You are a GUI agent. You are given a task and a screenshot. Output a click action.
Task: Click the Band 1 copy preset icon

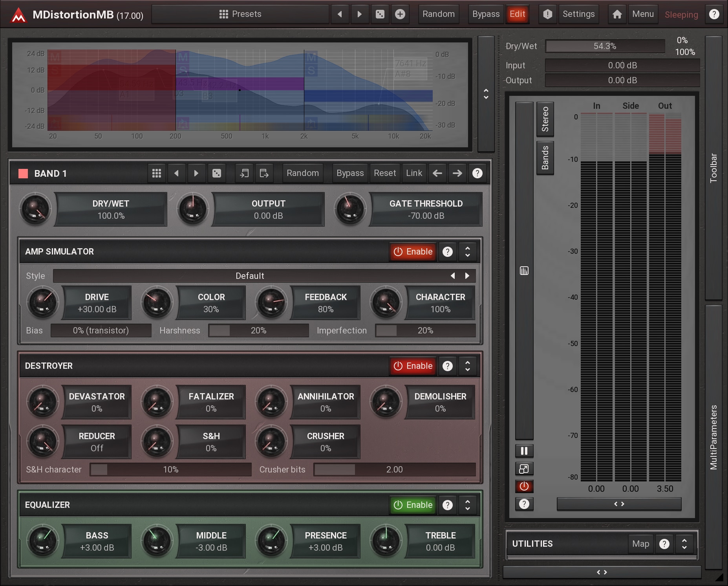pyautogui.click(x=244, y=173)
